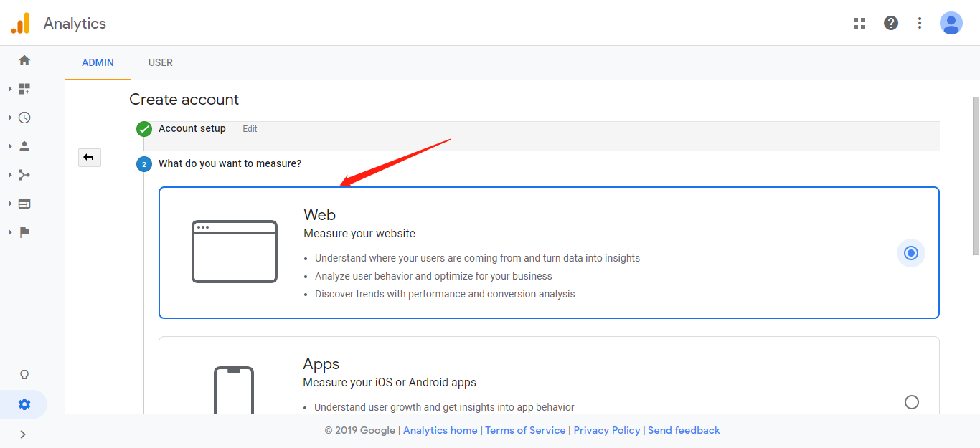980x448 pixels.
Task: Switch to the ADMIN tab
Action: point(98,62)
